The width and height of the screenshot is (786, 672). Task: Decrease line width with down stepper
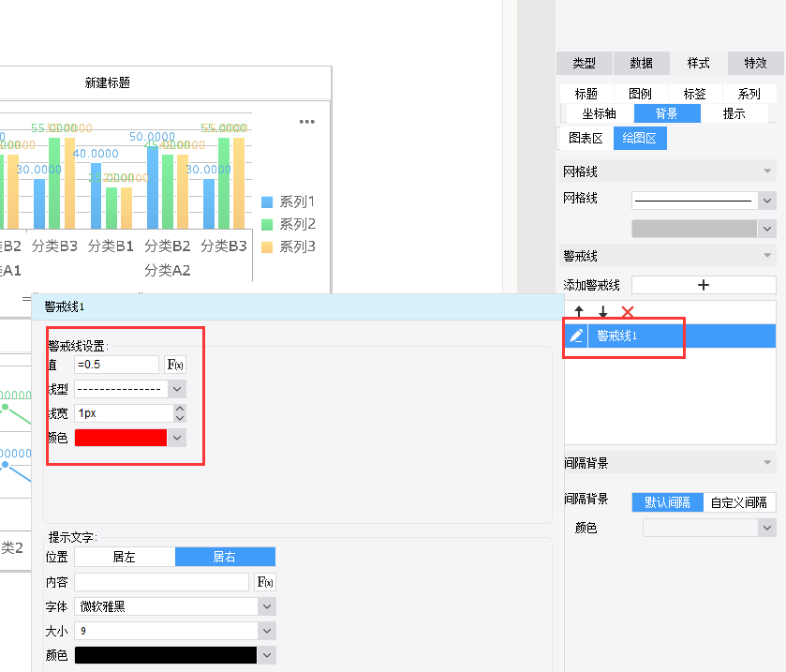pos(180,418)
